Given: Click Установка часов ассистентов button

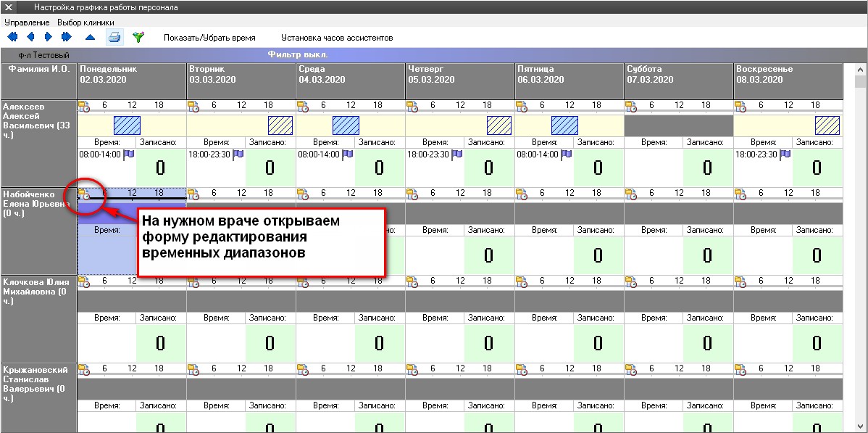Looking at the screenshot, I should click(337, 38).
